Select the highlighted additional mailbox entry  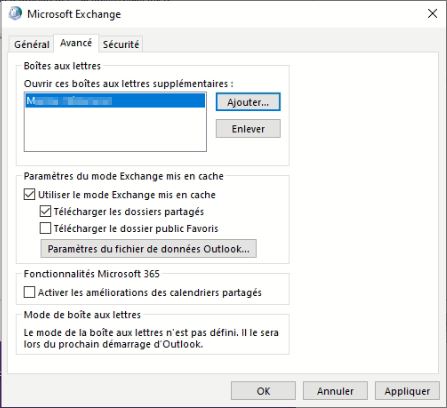[115, 101]
